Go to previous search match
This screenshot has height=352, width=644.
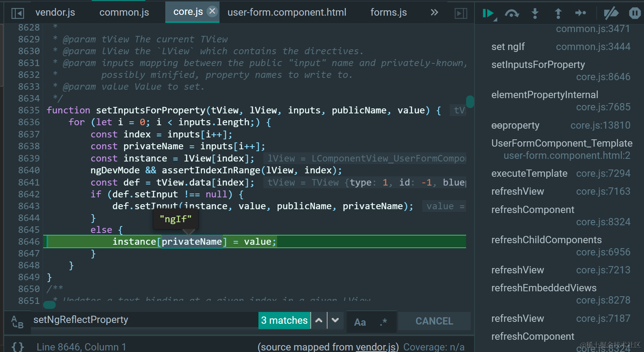pos(319,320)
